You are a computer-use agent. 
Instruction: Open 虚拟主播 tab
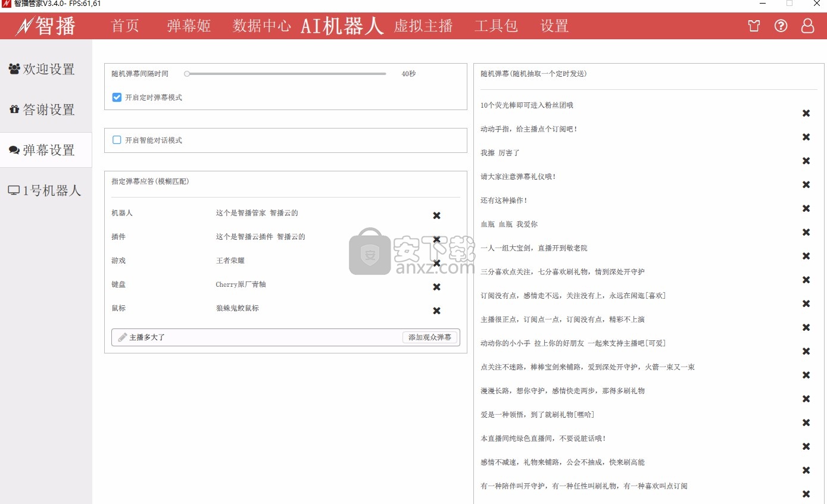(x=423, y=26)
